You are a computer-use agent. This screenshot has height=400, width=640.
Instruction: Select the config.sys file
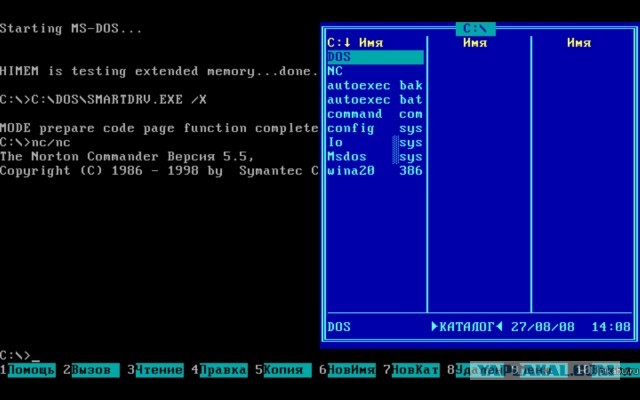375,128
